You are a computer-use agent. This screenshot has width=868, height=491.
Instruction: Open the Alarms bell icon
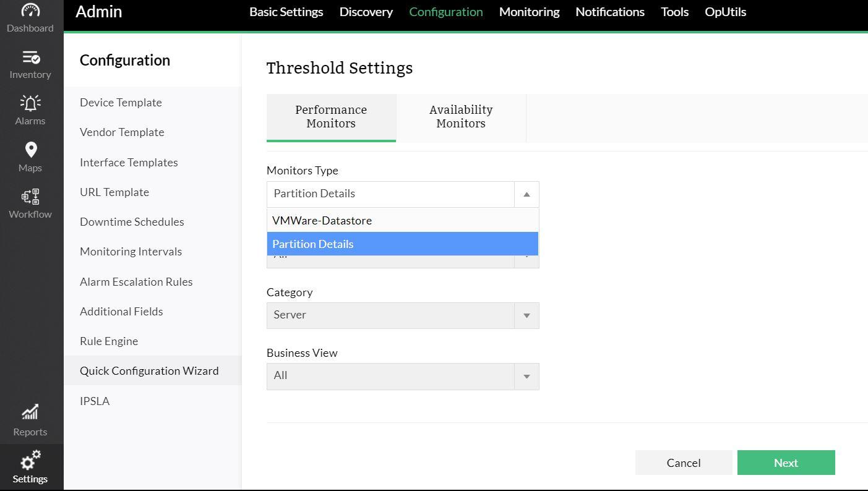pyautogui.click(x=30, y=103)
